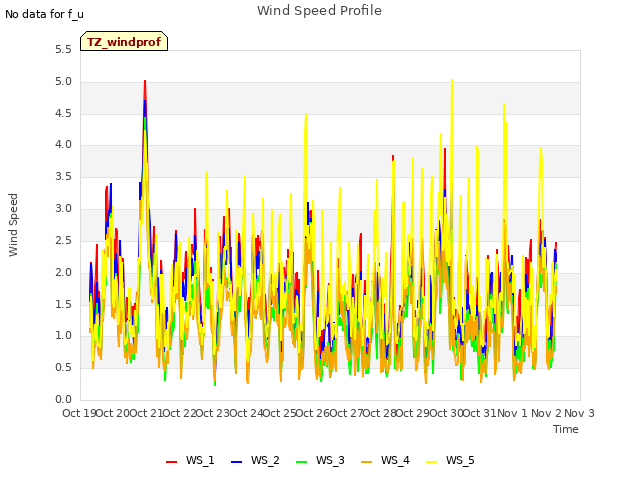Click the 3.5 y-axis tick label

coord(63,177)
